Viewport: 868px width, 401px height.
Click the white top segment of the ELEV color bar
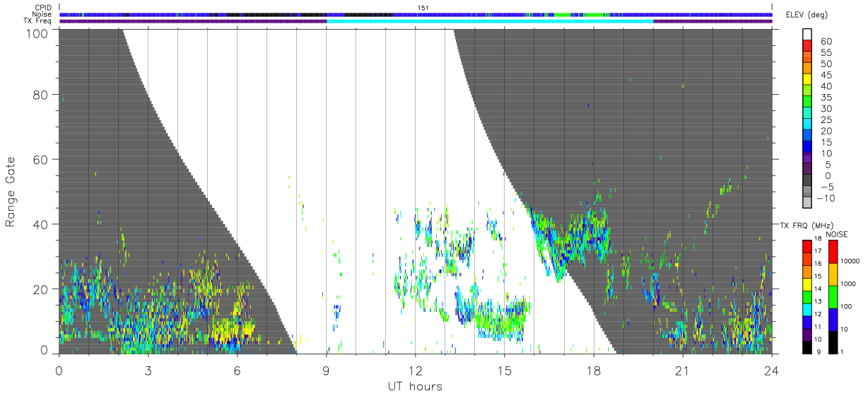[807, 33]
